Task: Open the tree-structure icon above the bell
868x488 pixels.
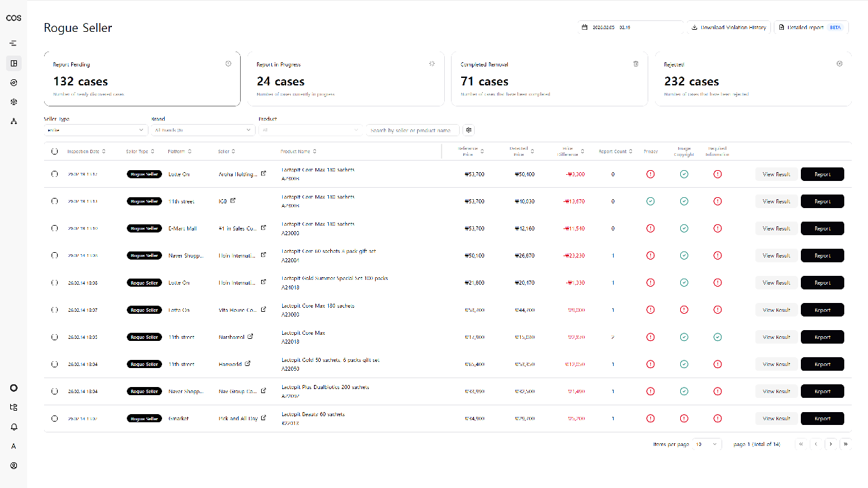Action: pos(14,407)
